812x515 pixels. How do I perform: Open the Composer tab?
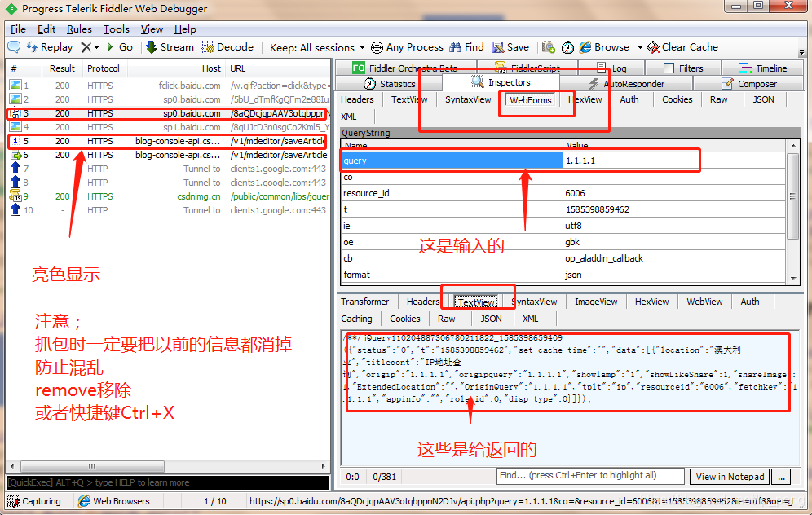click(749, 84)
